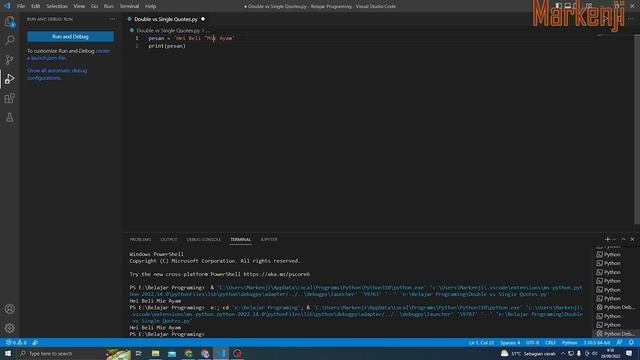Click in the Type here to search box
Viewport: 640px width, 360px height.
[x=61, y=353]
